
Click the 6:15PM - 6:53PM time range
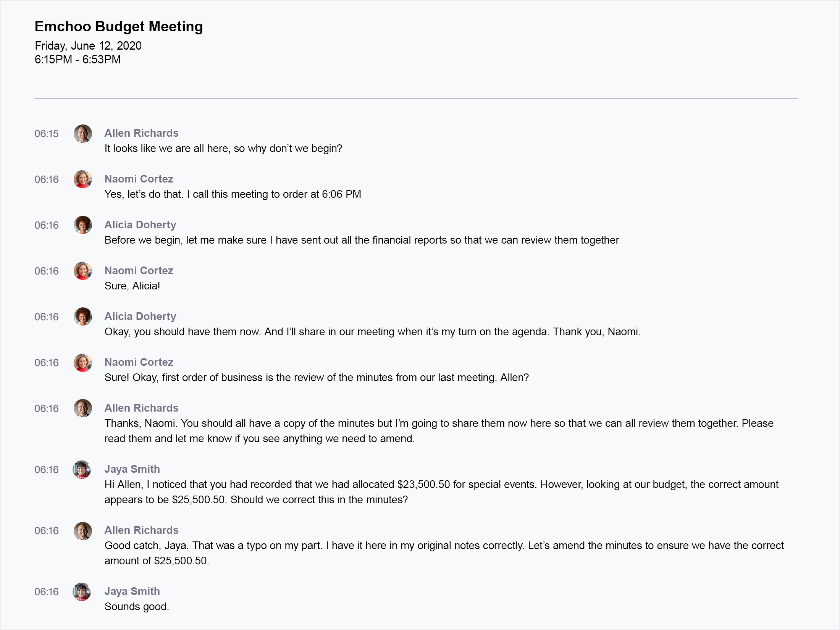(x=78, y=60)
